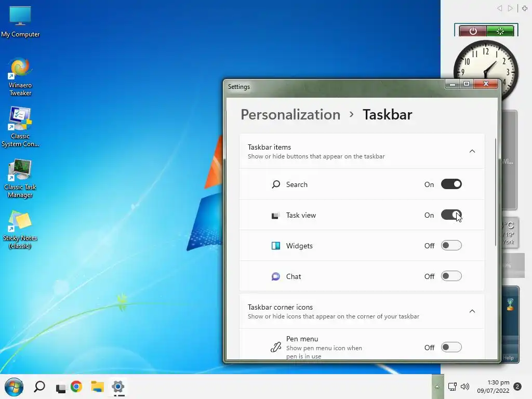
Task: Click the red power gadget button
Action: [x=473, y=31]
